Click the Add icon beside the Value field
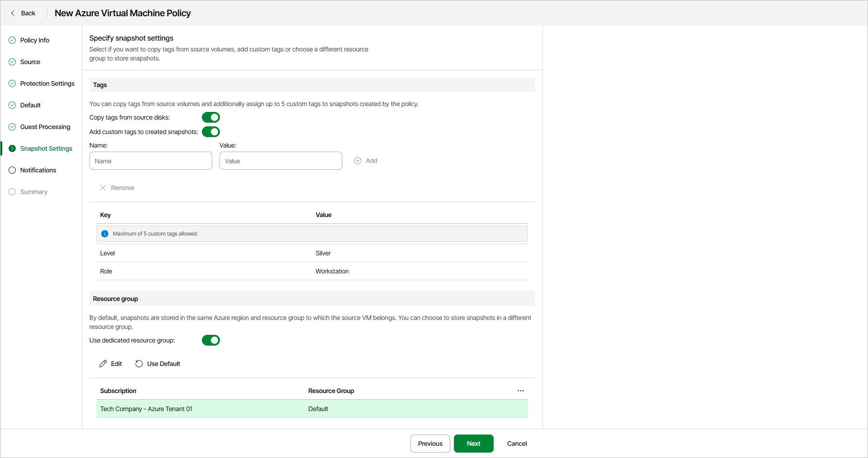Viewport: 868px width, 458px height. [x=357, y=160]
